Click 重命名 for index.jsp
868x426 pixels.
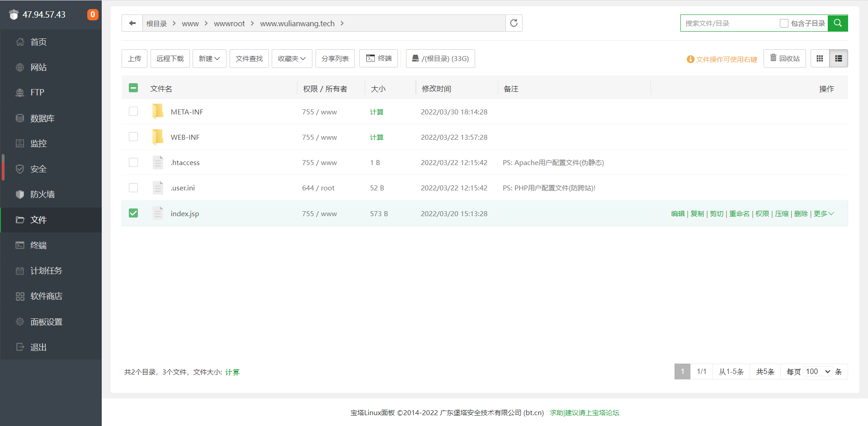coord(739,213)
